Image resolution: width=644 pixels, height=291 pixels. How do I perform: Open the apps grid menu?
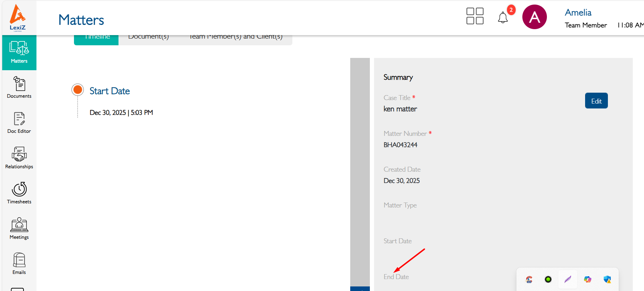[475, 16]
